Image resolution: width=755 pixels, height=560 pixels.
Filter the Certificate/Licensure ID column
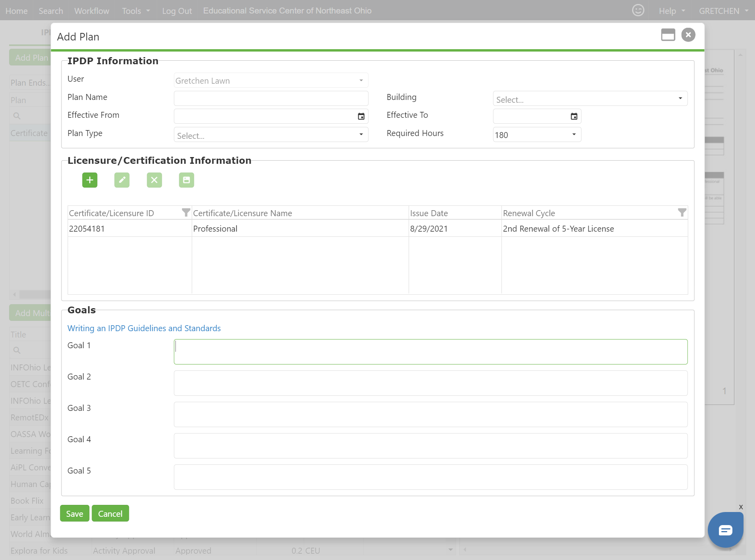point(186,213)
